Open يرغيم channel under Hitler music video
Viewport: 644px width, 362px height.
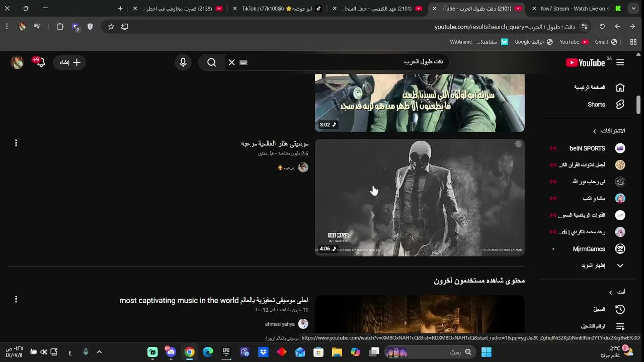[x=289, y=168]
